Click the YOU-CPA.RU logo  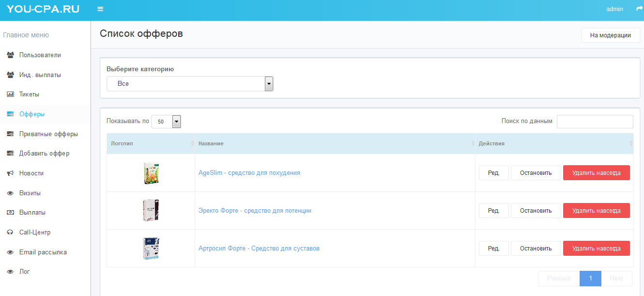pyautogui.click(x=43, y=9)
